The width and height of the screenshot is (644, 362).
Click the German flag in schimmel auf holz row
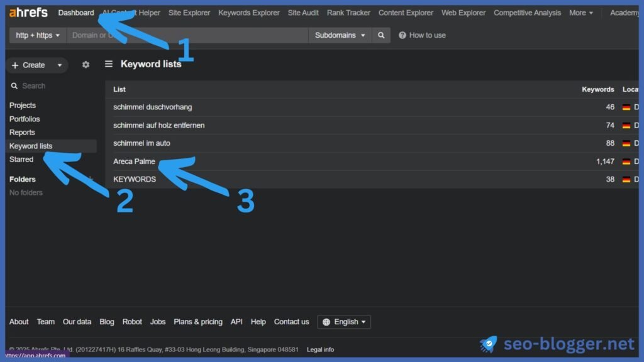click(626, 125)
